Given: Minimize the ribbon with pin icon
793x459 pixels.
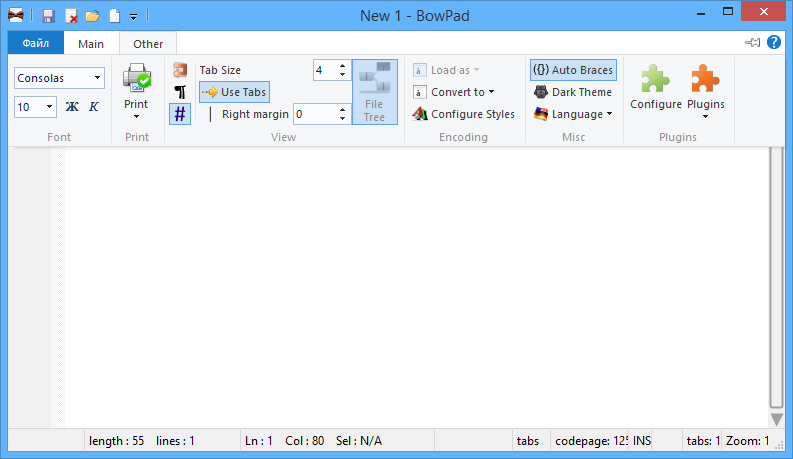Looking at the screenshot, I should click(753, 42).
